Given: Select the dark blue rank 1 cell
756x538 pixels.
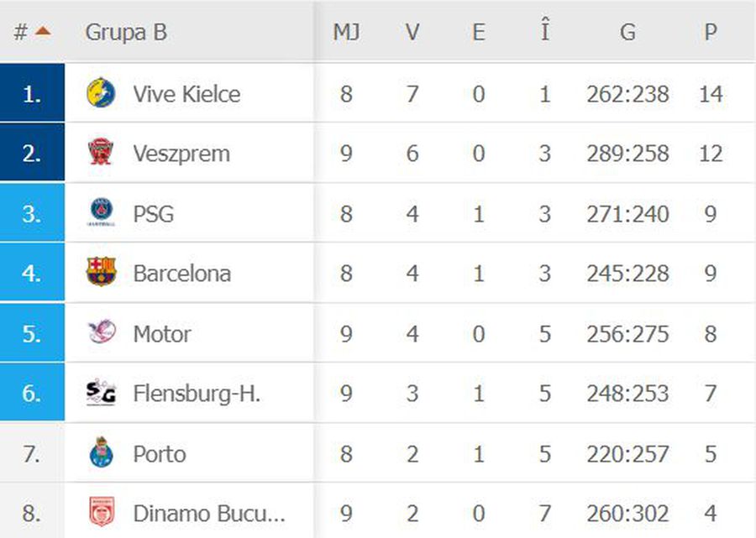Looking at the screenshot, I should tap(32, 92).
